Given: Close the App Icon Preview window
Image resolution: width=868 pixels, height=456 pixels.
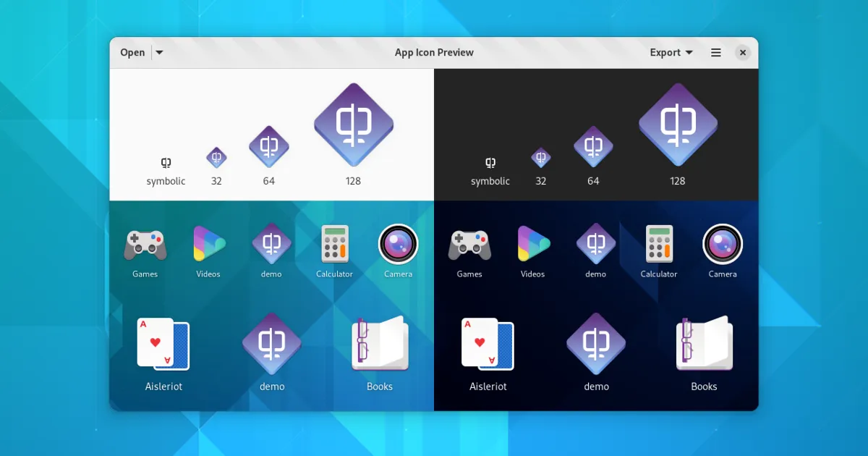Looking at the screenshot, I should click(742, 53).
